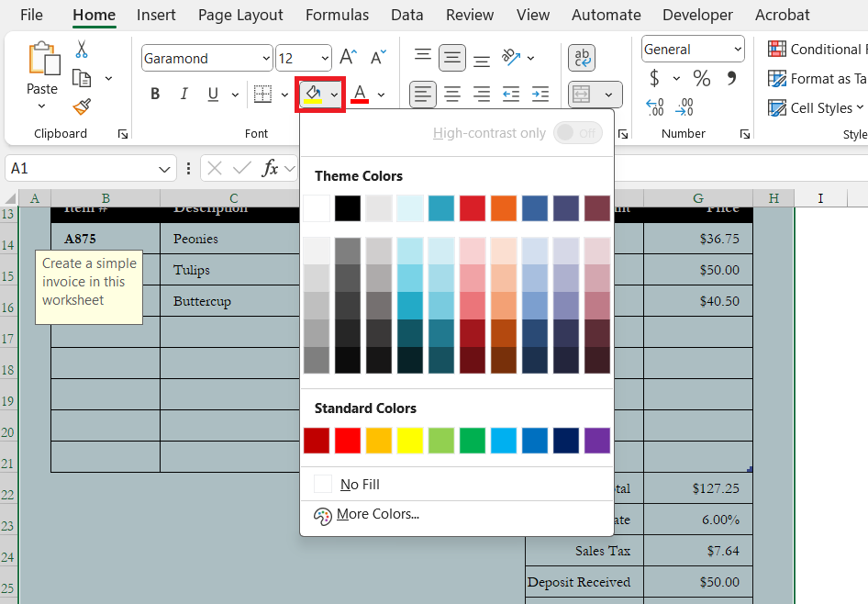
Task: Set Top Align for cells
Action: pos(423,57)
